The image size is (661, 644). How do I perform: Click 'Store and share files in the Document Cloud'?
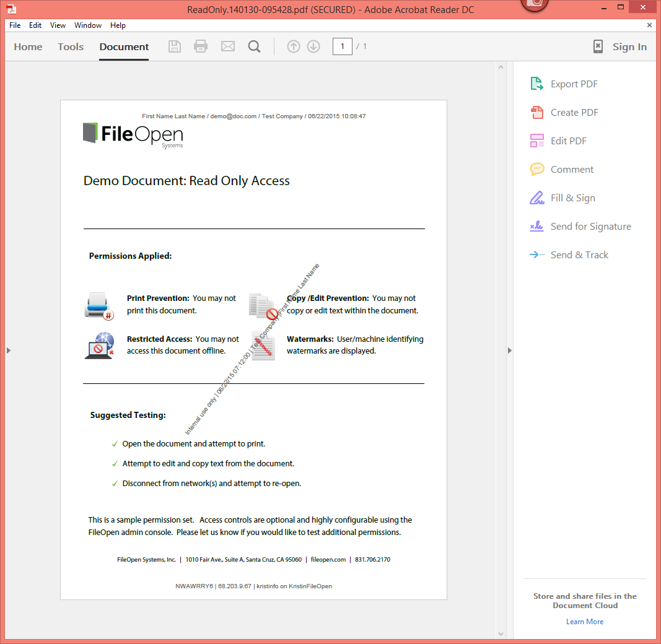point(585,601)
